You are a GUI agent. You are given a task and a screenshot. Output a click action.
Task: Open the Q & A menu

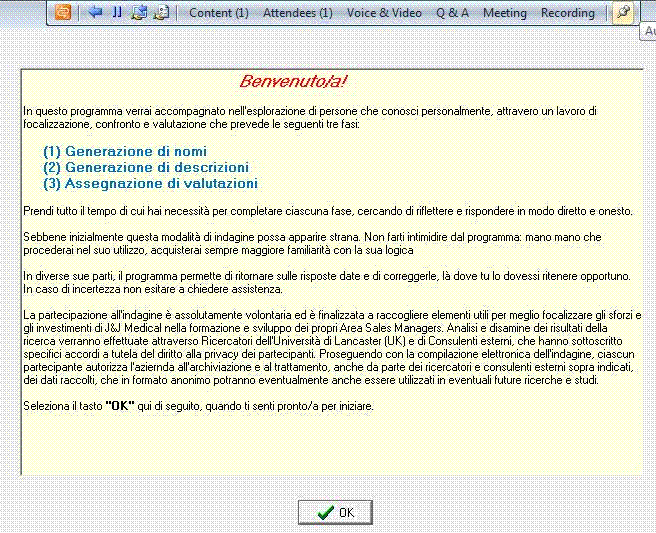[x=452, y=13]
